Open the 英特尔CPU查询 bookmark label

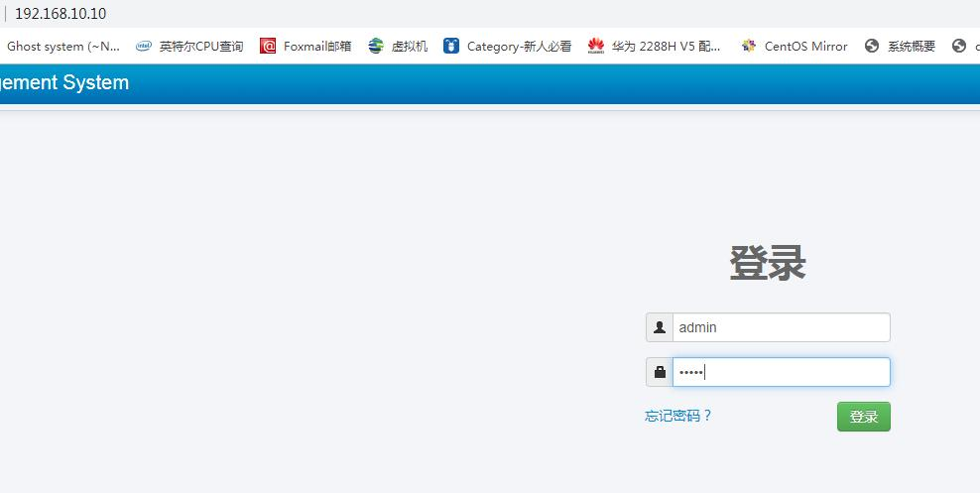(201, 46)
